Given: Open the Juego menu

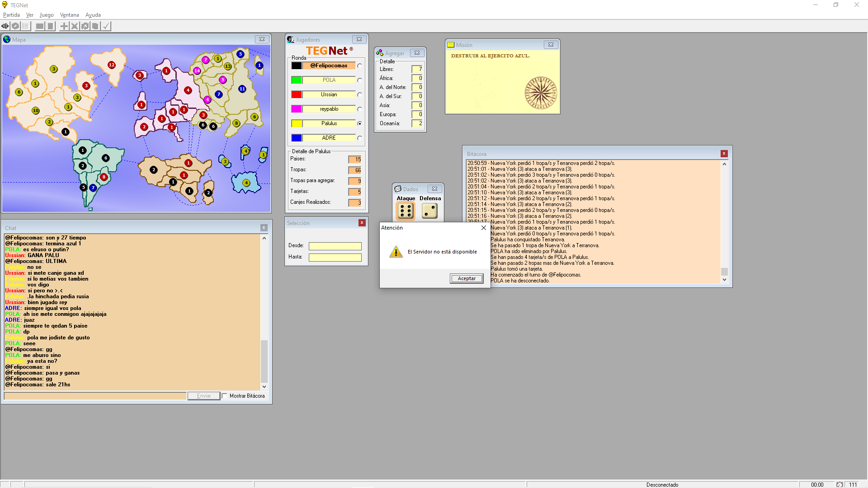Looking at the screenshot, I should [47, 15].
